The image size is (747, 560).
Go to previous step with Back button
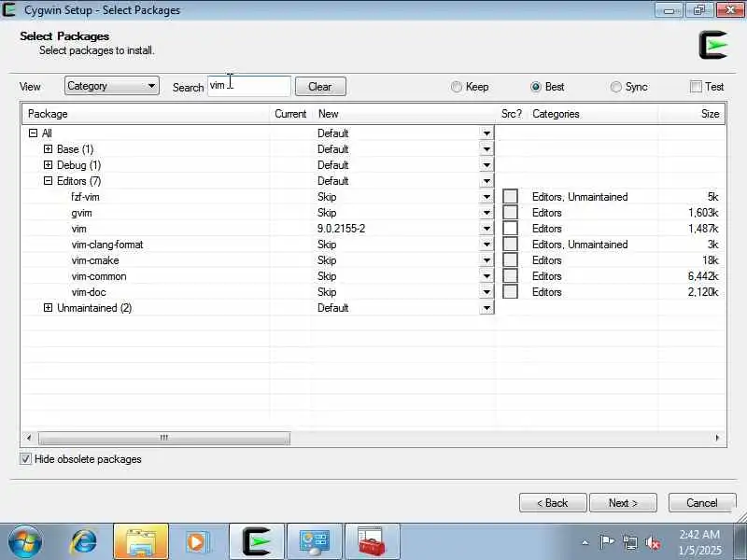point(553,503)
